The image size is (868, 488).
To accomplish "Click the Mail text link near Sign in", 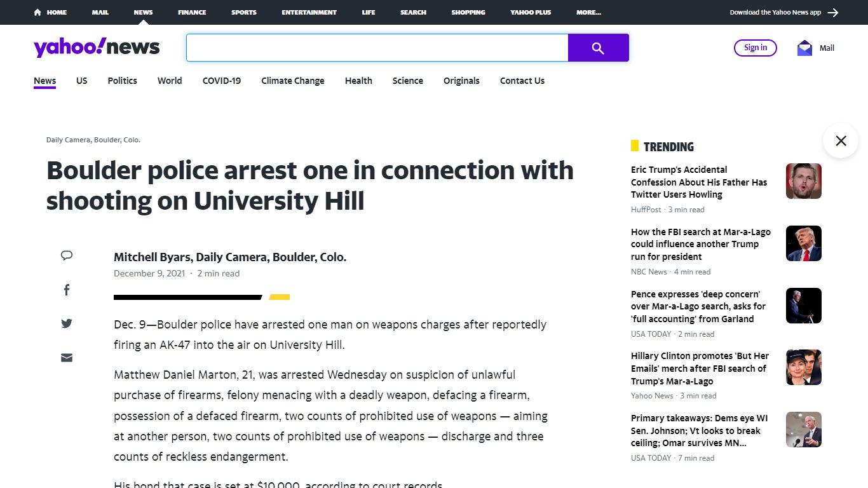I will point(827,48).
